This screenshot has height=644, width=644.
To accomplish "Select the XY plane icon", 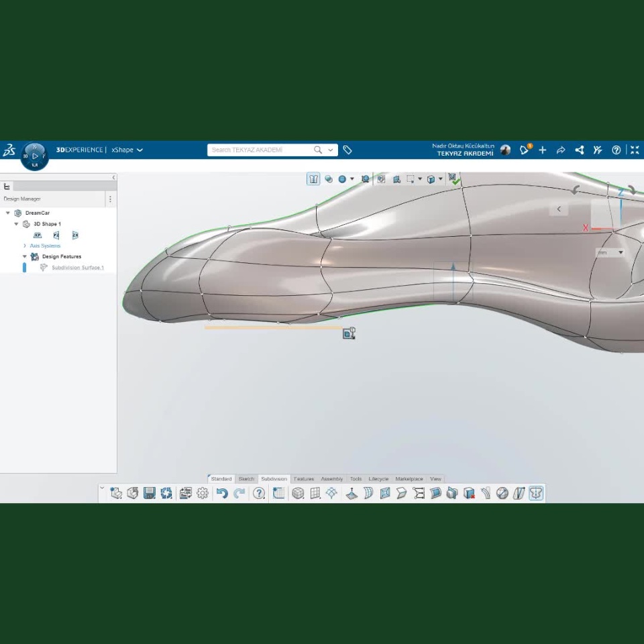I will tap(38, 235).
